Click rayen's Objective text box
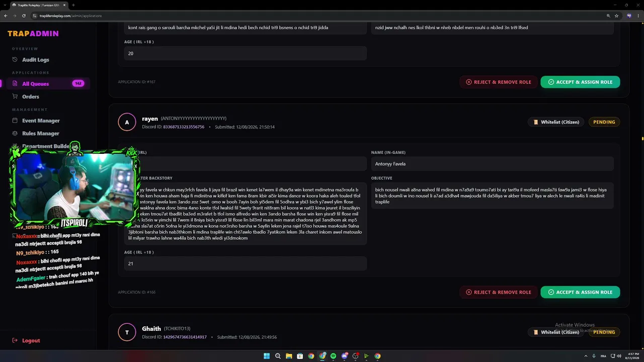 click(492, 196)
